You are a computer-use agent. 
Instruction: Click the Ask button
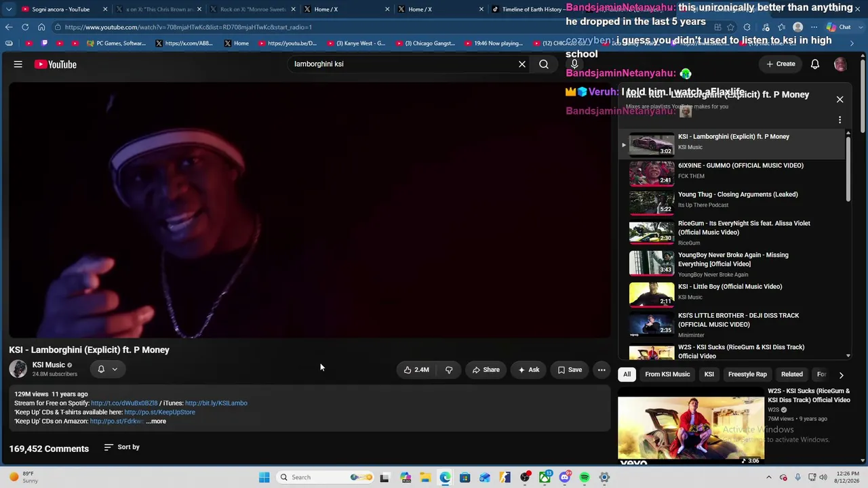coord(529,369)
